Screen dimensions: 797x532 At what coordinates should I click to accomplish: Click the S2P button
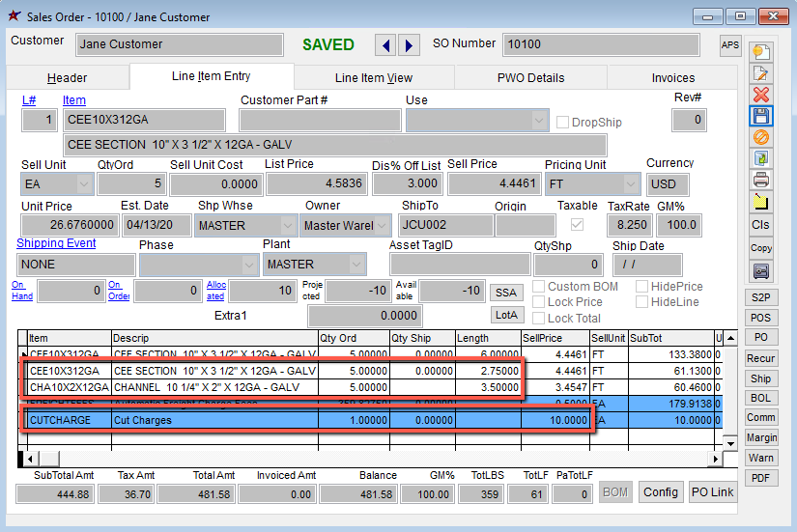click(761, 297)
